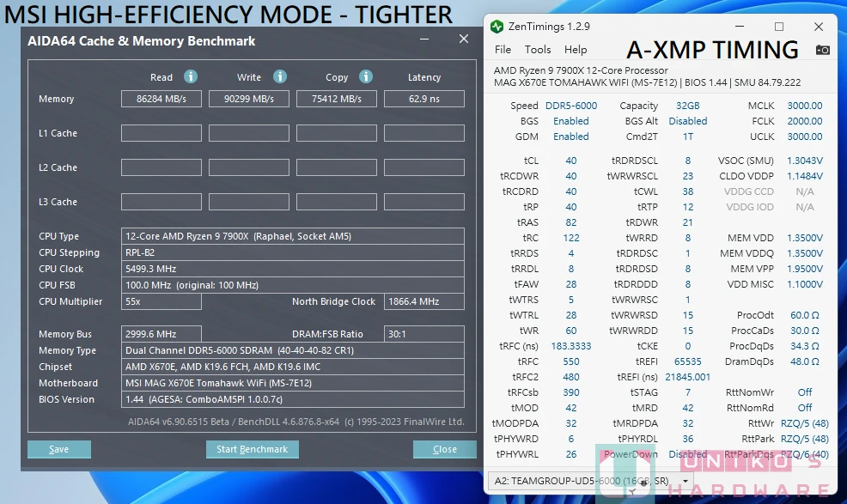Close the AIDA64 window with the X
Viewport: 847px width, 504px height.
tap(464, 39)
